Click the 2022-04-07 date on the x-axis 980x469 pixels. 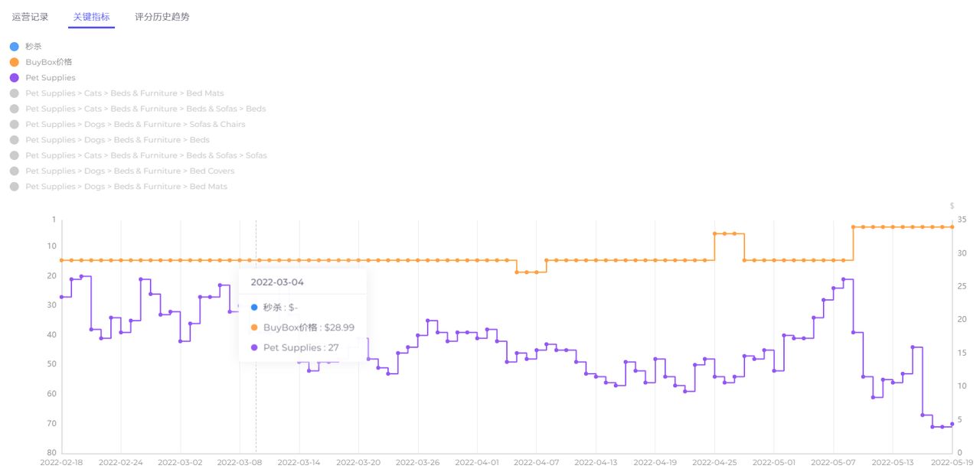coord(536,462)
